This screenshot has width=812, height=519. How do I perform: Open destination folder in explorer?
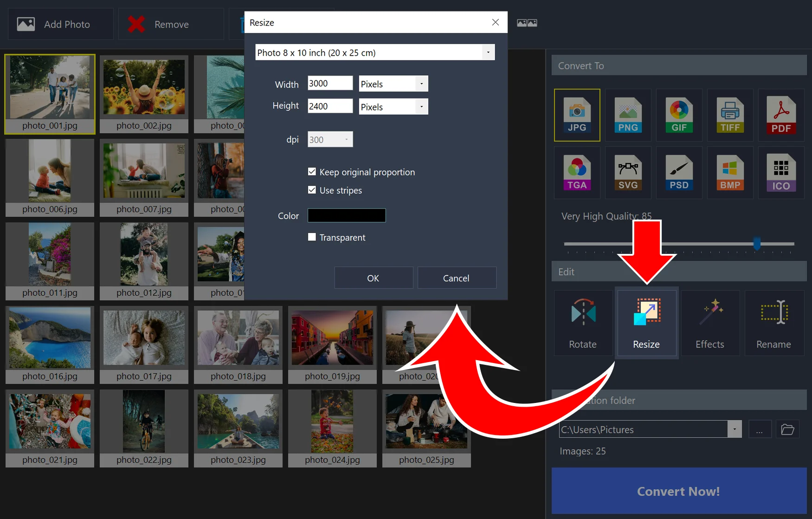[x=787, y=429]
